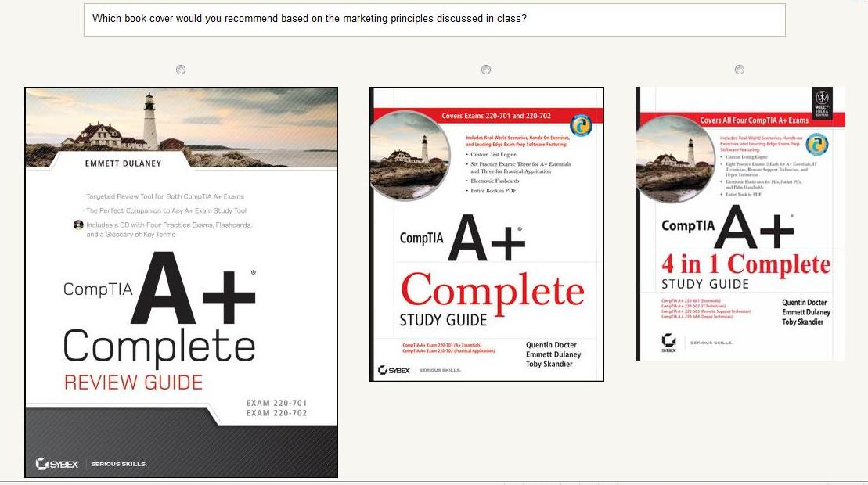Click the circular lighthouse image on the middle cover
868x485 pixels.
(x=410, y=156)
